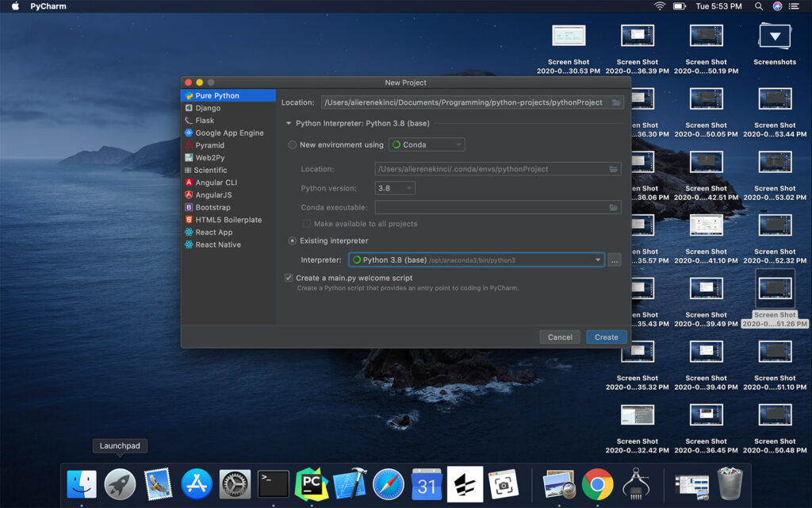812x508 pixels.
Task: Check Make available to all projects
Action: tap(307, 224)
